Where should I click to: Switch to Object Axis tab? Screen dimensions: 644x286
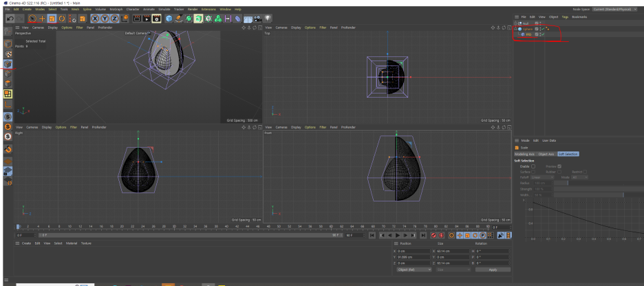546,154
